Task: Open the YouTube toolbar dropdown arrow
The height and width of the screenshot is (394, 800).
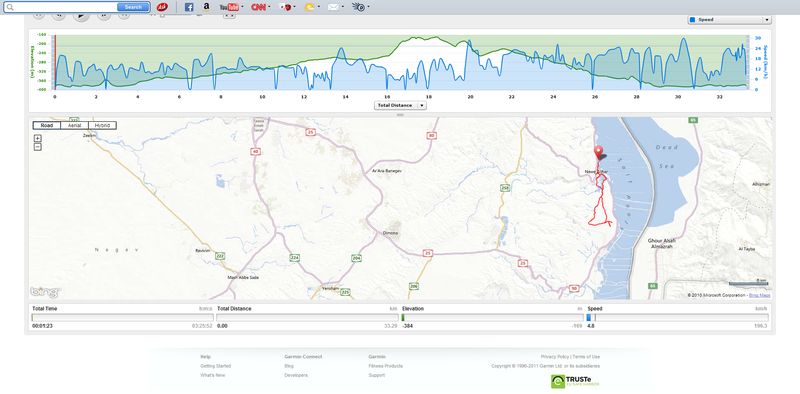Action: (x=242, y=7)
